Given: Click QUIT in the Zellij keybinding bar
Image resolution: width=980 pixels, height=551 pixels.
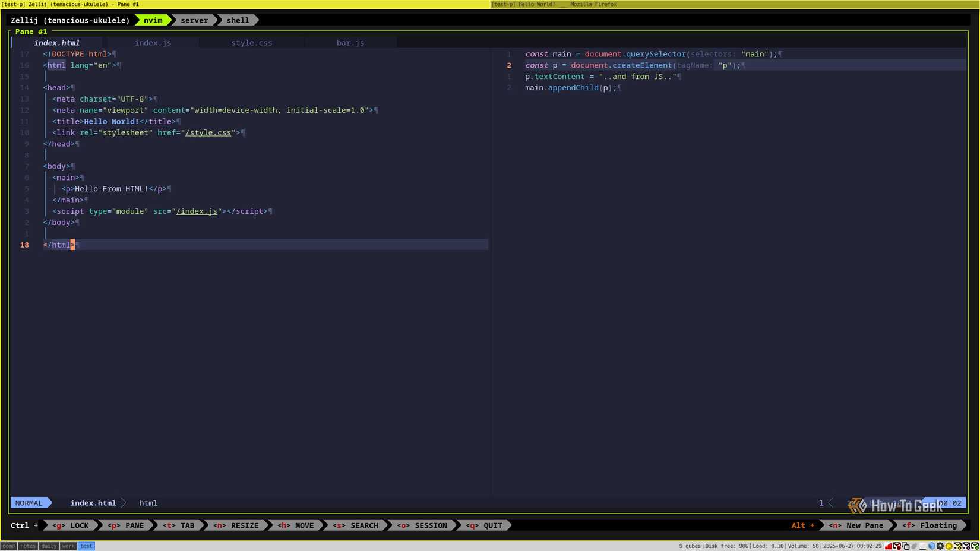Looking at the screenshot, I should click(x=485, y=525).
